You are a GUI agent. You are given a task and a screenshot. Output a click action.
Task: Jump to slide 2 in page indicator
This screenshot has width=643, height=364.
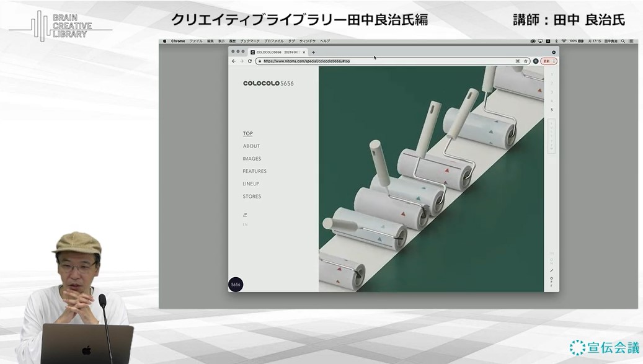click(x=552, y=83)
